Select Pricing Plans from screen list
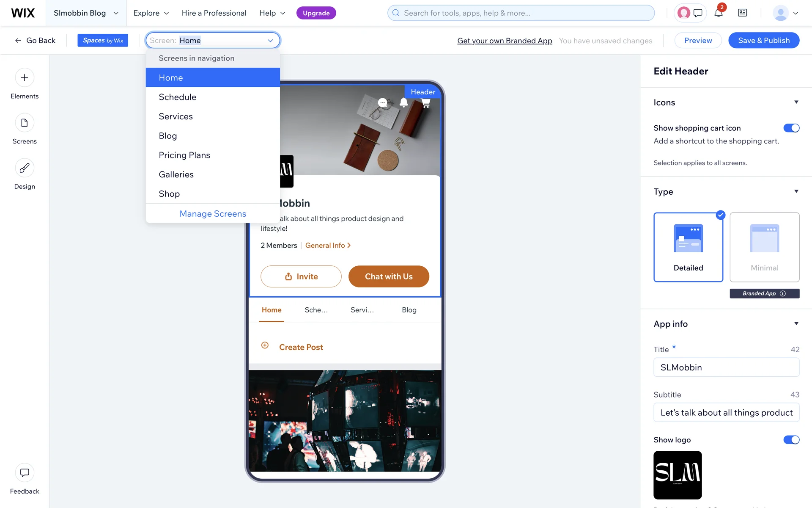Screen dimensions: 812x508 [x=184, y=155]
